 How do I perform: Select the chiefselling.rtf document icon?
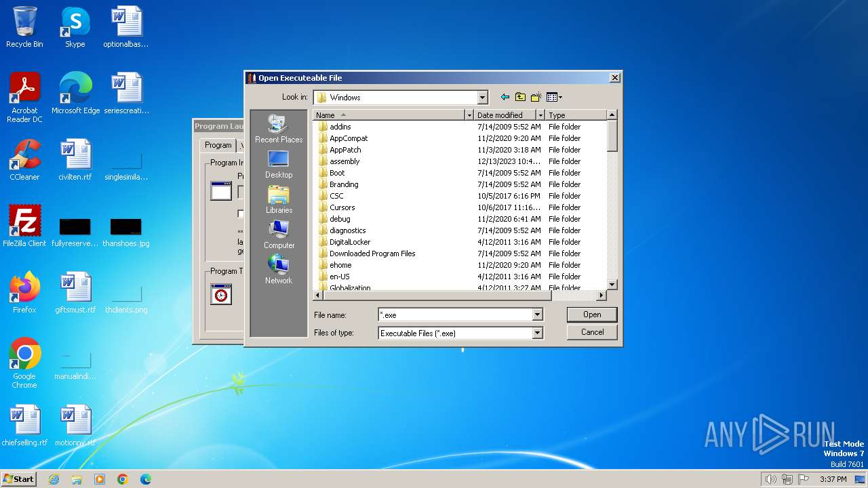(24, 426)
